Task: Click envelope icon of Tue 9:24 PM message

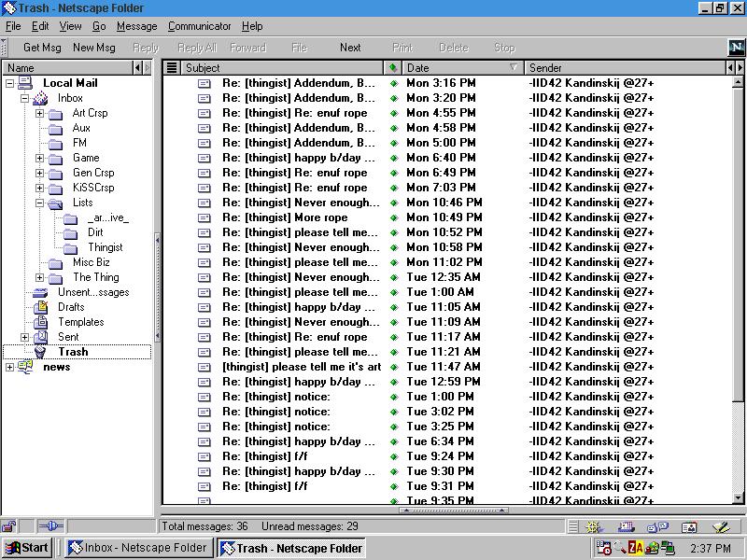Action: point(204,456)
